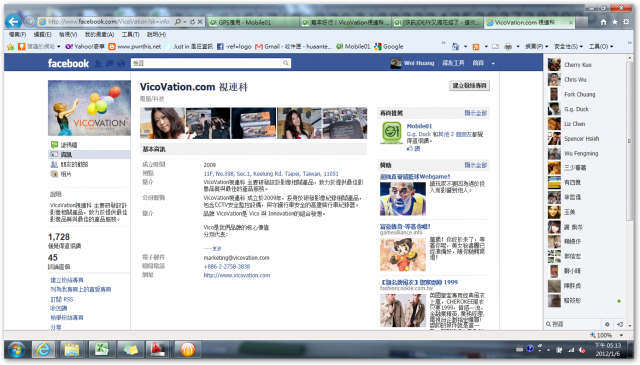
Task: Open the Gmail favorites bar link
Action: (x=293, y=47)
